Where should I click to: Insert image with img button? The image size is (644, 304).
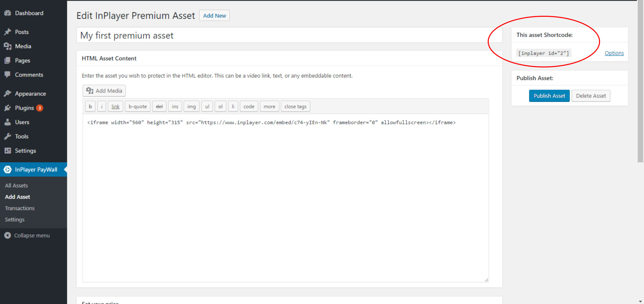click(x=192, y=106)
